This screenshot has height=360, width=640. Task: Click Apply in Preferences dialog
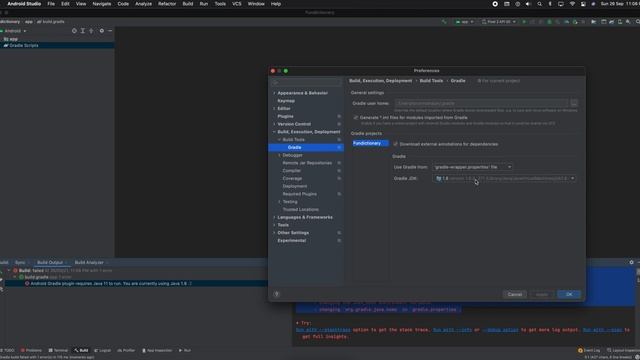(x=542, y=294)
